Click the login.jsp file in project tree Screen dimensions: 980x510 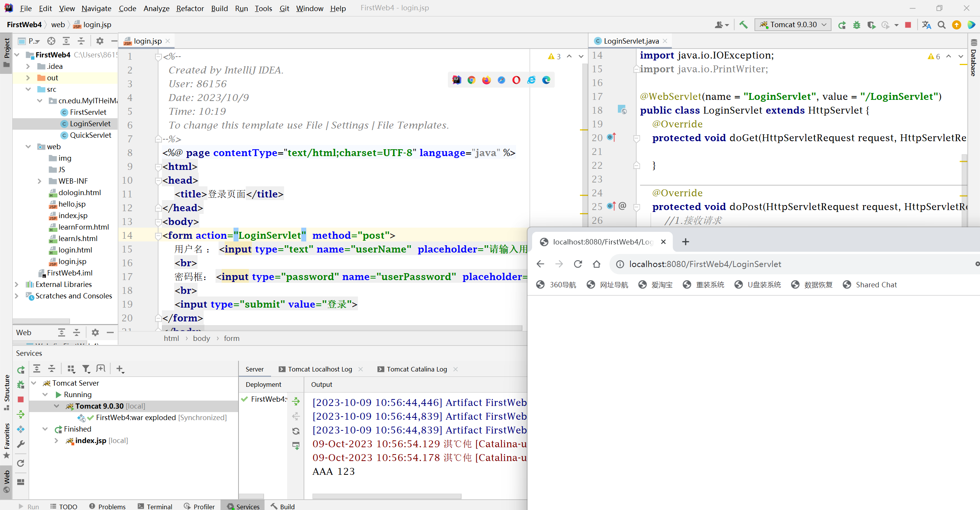(x=71, y=261)
